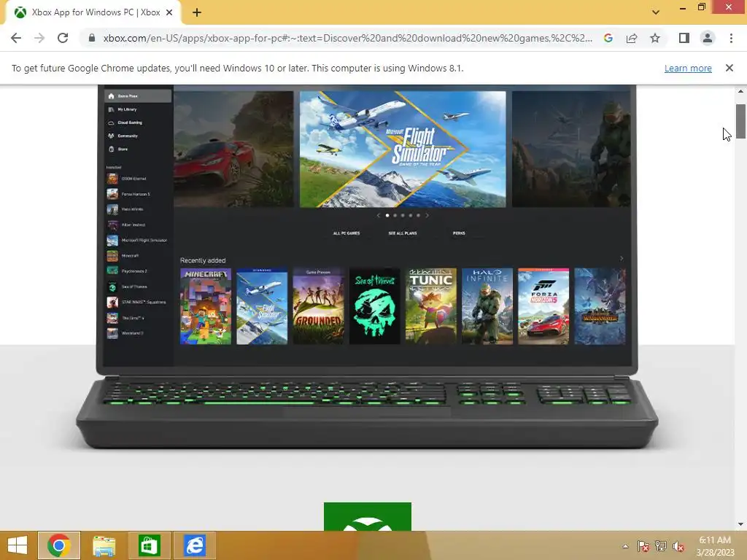The height and width of the screenshot is (560, 747).
Task: Click the scrollbar down arrow
Action: pyautogui.click(x=741, y=524)
